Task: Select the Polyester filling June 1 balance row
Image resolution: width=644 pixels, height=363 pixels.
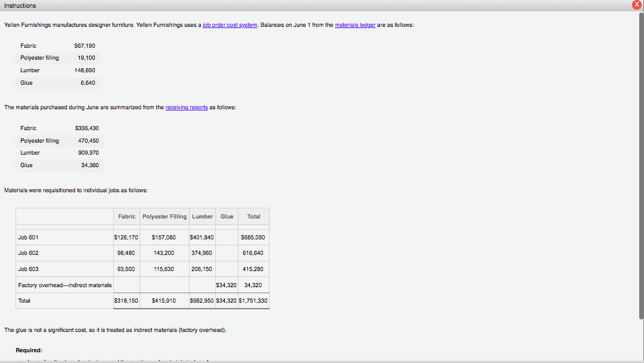Action: point(59,58)
